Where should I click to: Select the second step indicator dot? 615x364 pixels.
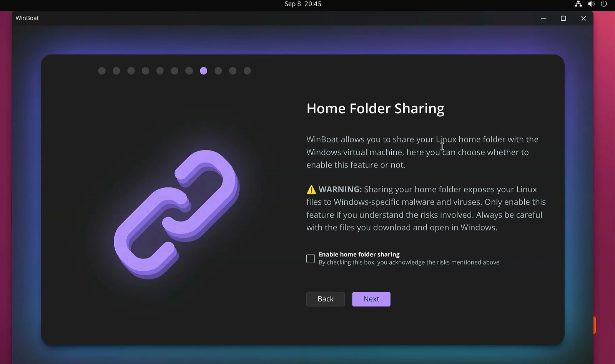116,71
